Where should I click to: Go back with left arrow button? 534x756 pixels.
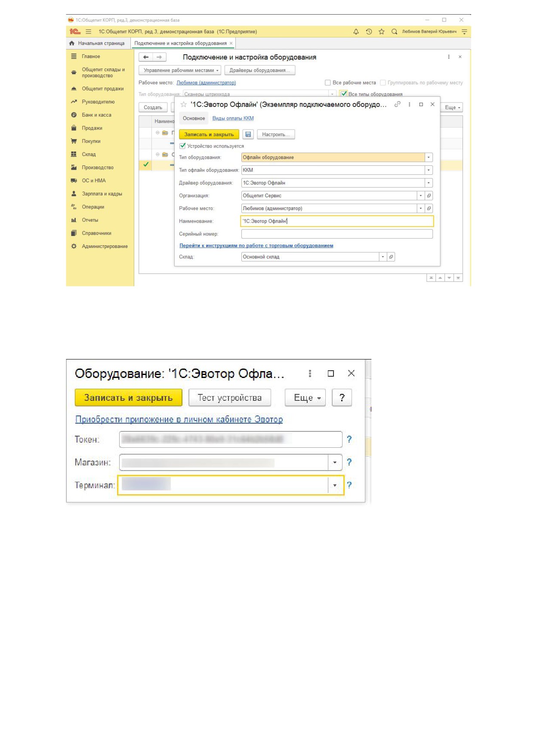(x=146, y=57)
